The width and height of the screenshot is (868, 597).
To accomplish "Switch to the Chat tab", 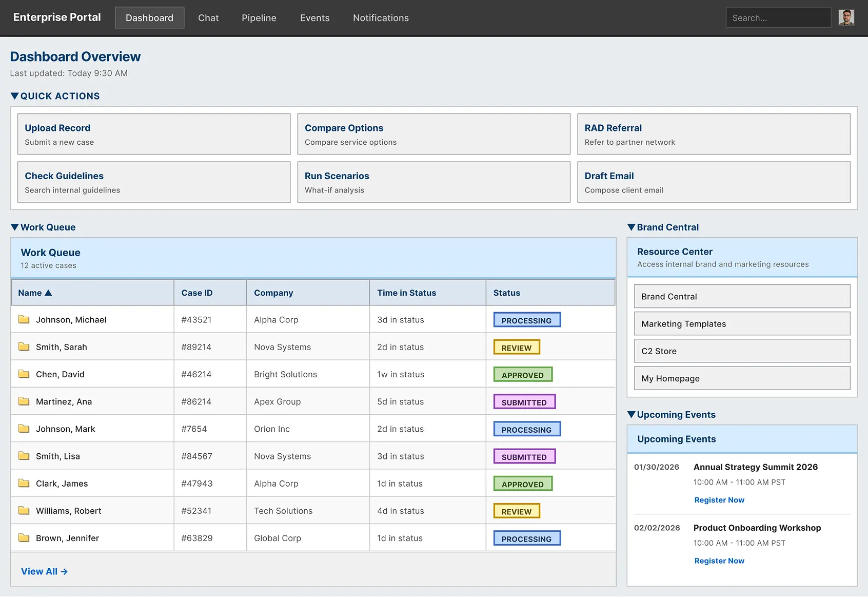I will (x=208, y=17).
